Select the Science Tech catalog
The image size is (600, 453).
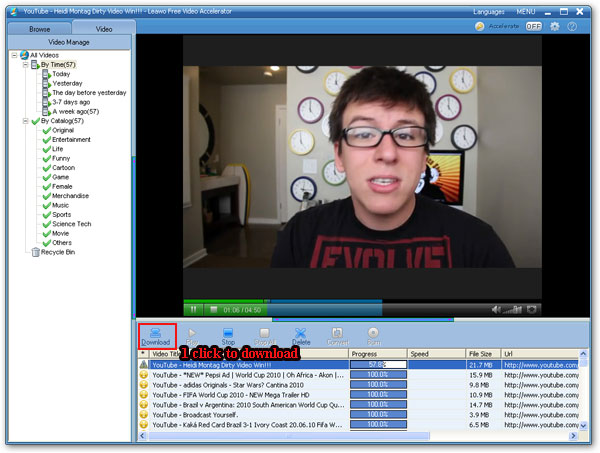point(72,224)
